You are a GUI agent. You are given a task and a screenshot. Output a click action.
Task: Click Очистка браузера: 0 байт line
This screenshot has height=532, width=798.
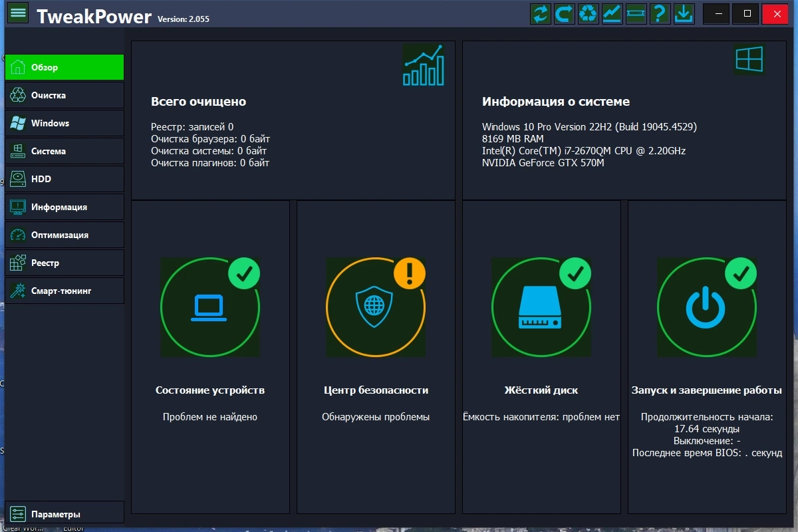(210, 138)
